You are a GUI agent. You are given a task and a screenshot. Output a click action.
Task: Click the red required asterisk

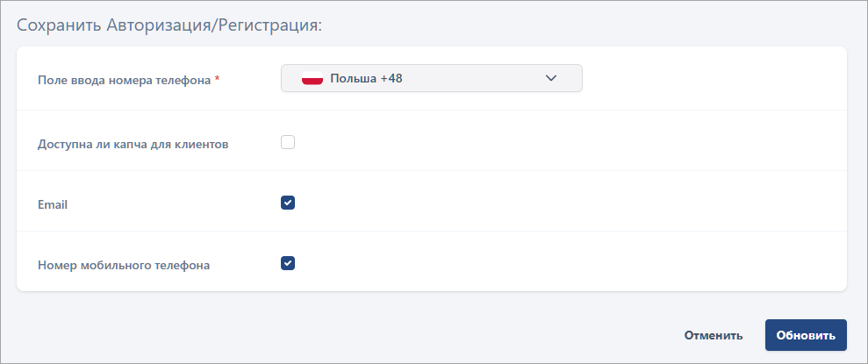tap(218, 80)
